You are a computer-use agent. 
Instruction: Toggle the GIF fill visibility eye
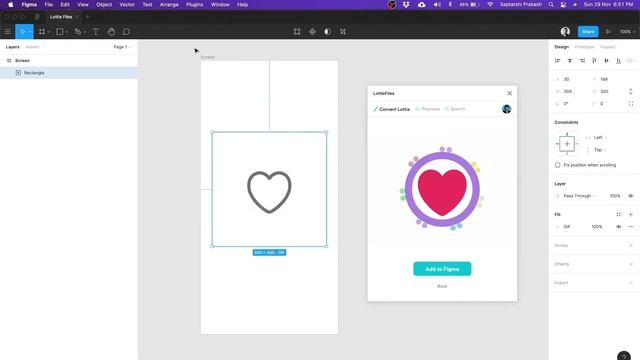pos(618,227)
